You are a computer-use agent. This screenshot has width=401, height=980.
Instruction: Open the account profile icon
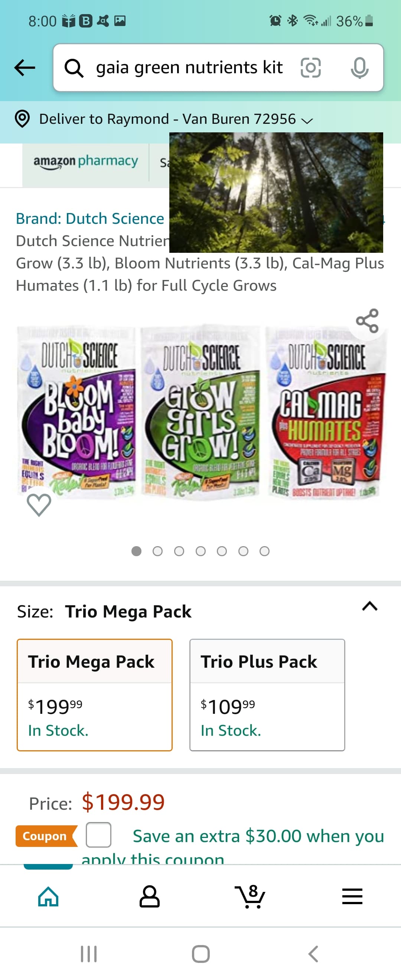[149, 896]
